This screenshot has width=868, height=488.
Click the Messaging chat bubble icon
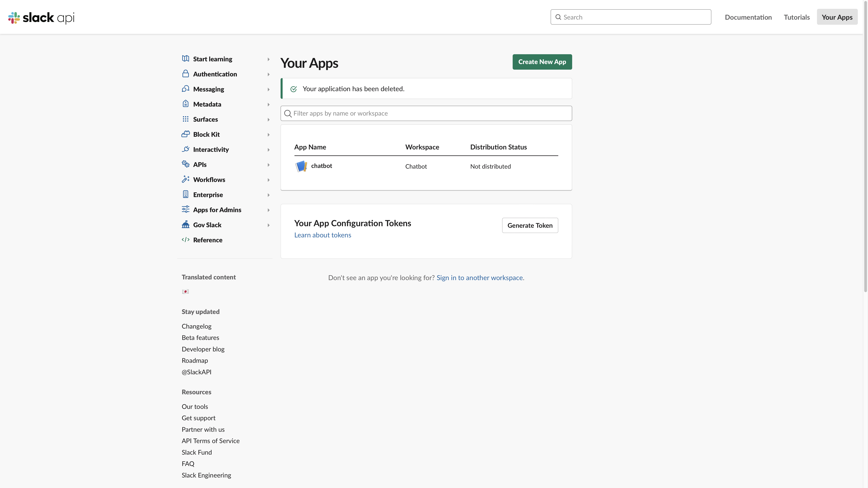coord(185,89)
